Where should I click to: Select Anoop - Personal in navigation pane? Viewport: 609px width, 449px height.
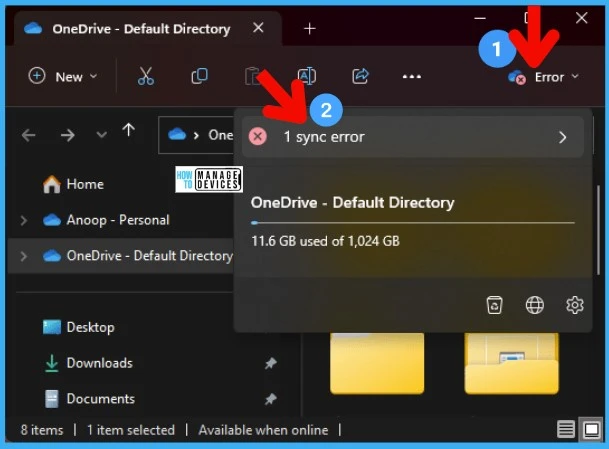click(x=120, y=220)
